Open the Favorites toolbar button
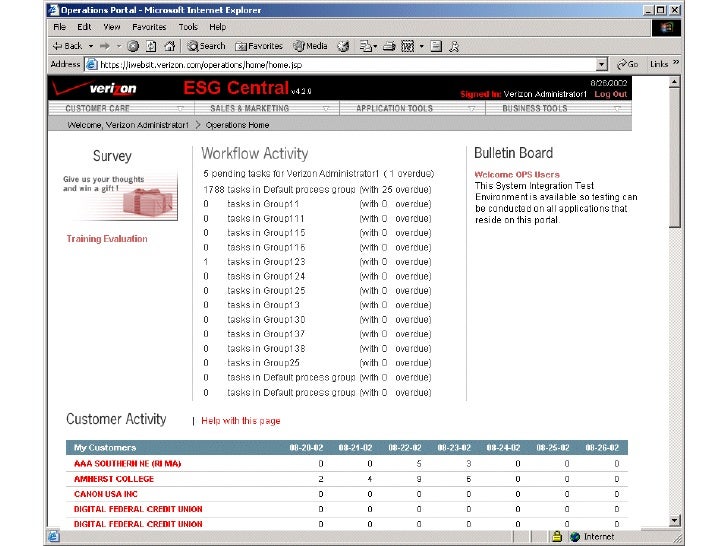Image resolution: width=728 pixels, height=546 pixels. point(259,46)
